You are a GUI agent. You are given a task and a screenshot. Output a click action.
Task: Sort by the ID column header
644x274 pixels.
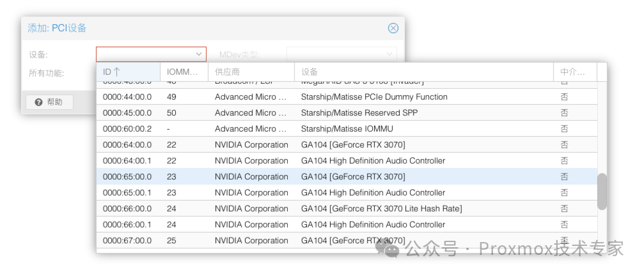pyautogui.click(x=128, y=72)
